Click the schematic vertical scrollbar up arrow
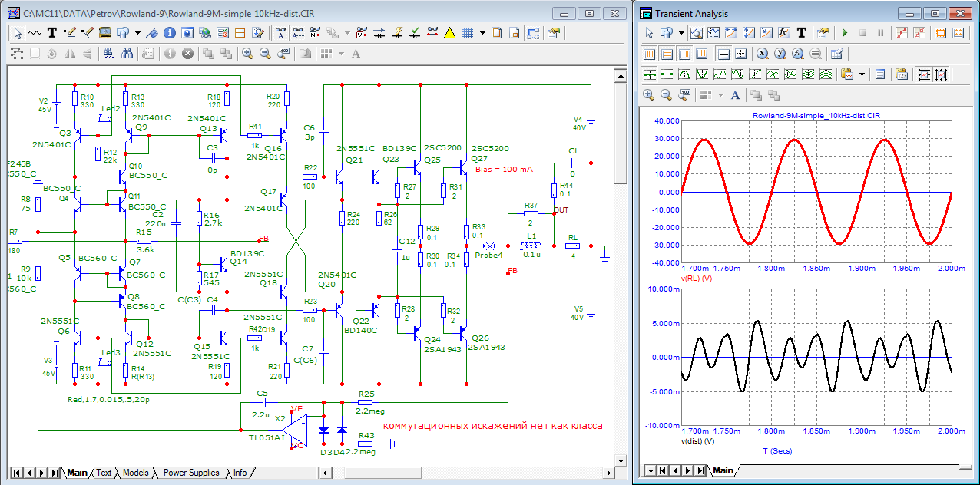This screenshot has width=980, height=485. point(620,74)
